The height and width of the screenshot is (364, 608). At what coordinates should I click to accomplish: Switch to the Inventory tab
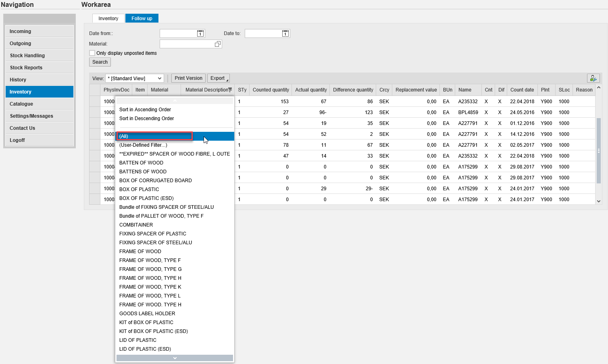(x=108, y=18)
